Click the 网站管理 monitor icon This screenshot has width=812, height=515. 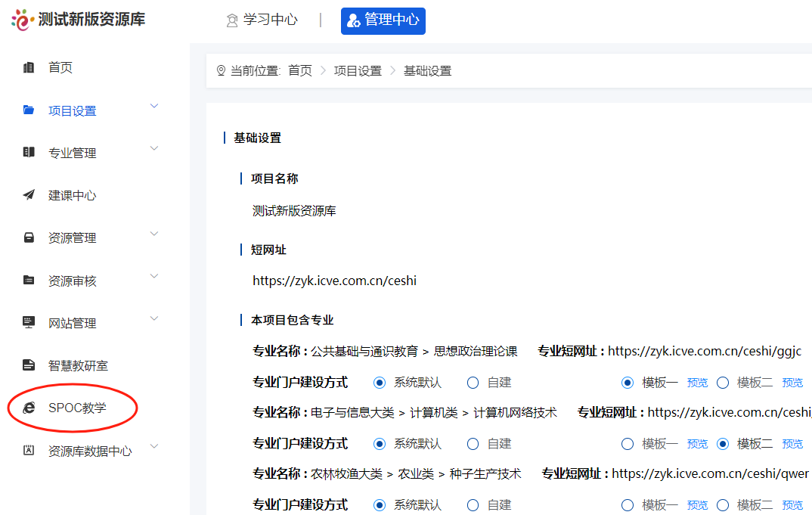[x=29, y=322]
